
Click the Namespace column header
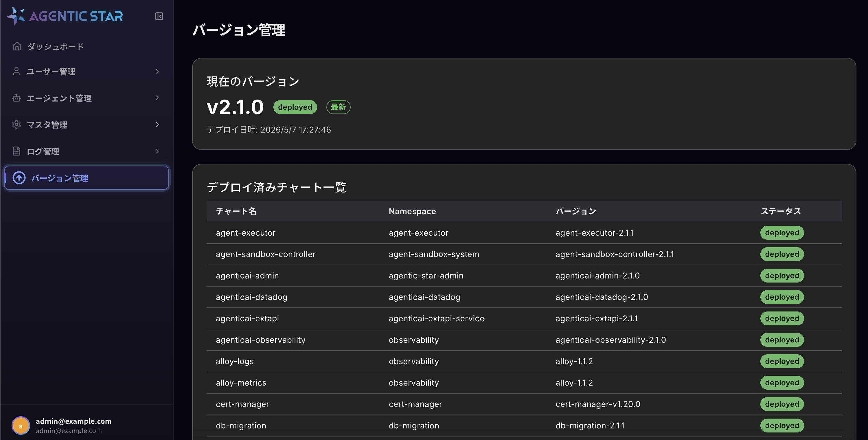pyautogui.click(x=412, y=211)
